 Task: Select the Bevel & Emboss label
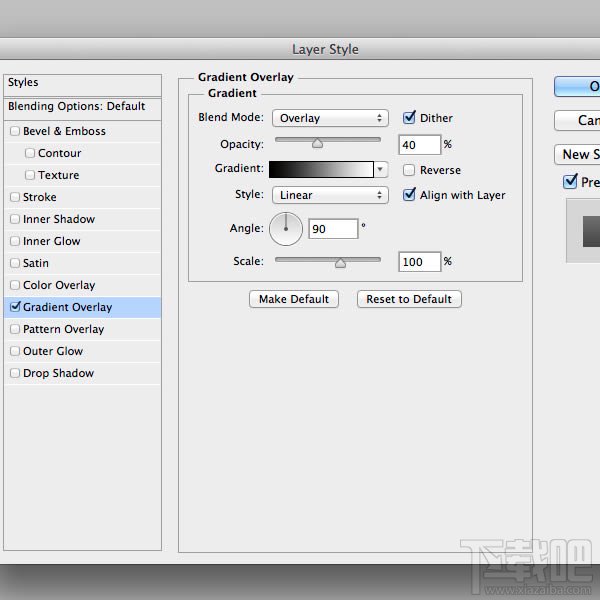pos(64,131)
